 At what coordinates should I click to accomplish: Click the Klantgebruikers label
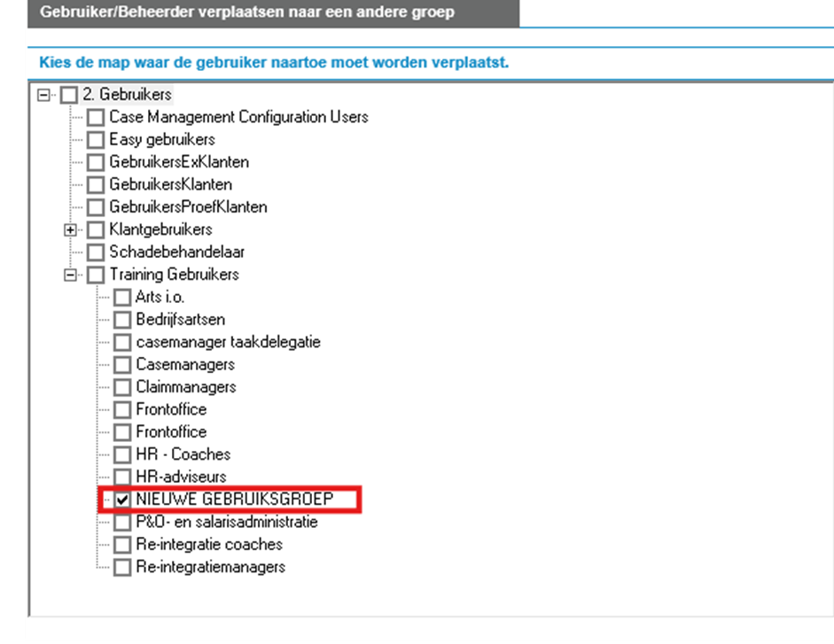tap(160, 229)
